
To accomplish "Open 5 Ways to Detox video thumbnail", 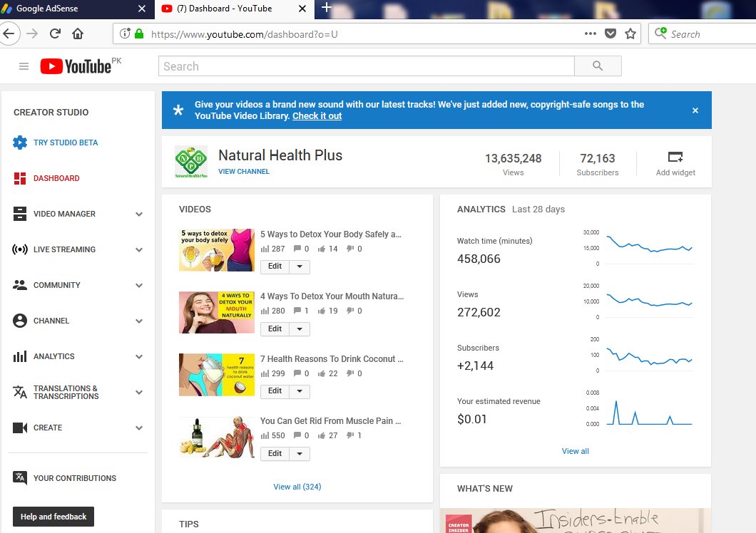I will pyautogui.click(x=217, y=250).
